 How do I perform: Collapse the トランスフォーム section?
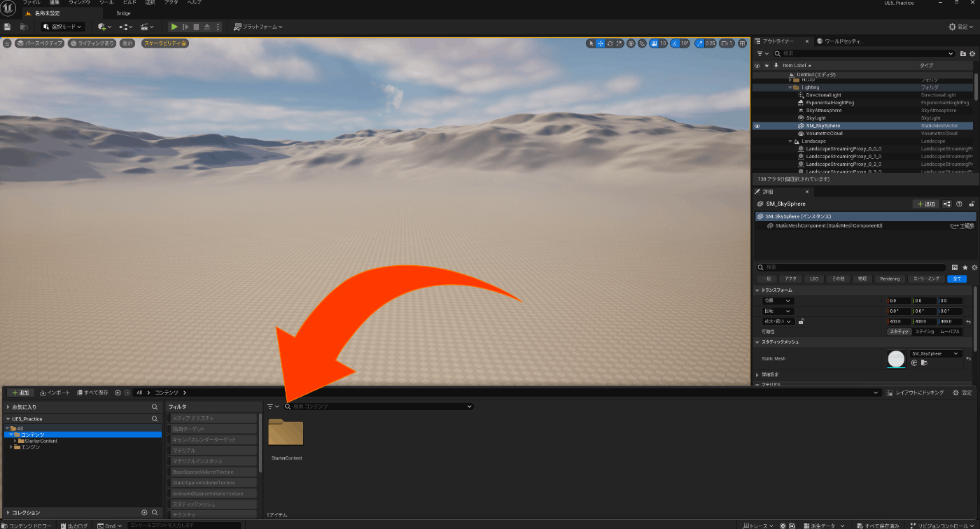point(757,290)
